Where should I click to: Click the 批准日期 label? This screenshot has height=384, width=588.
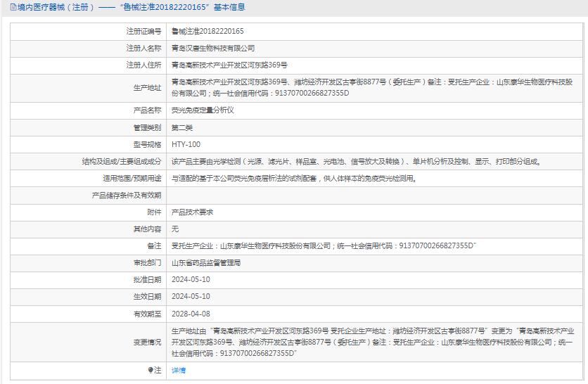tap(148, 280)
